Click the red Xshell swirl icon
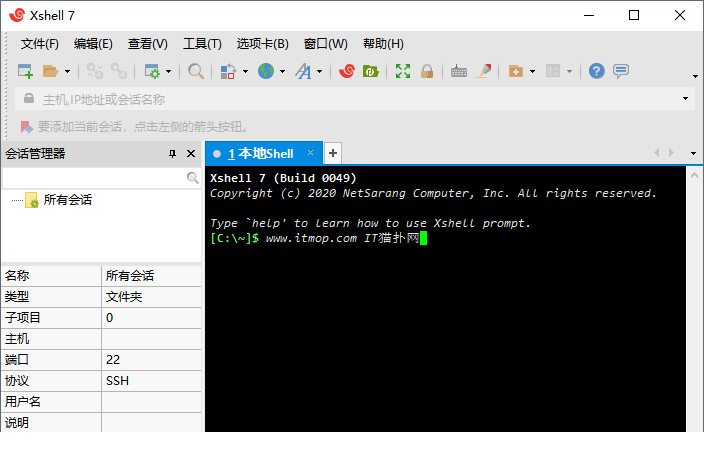This screenshot has width=704, height=449. (347, 71)
